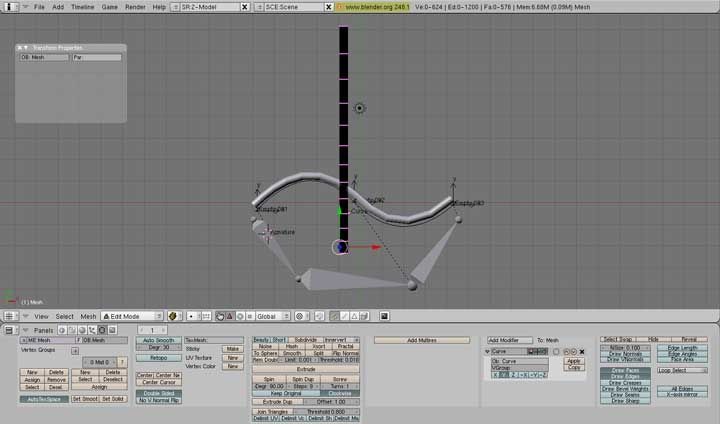Click the Add Multires button
This screenshot has width=720, height=424.
(422, 340)
